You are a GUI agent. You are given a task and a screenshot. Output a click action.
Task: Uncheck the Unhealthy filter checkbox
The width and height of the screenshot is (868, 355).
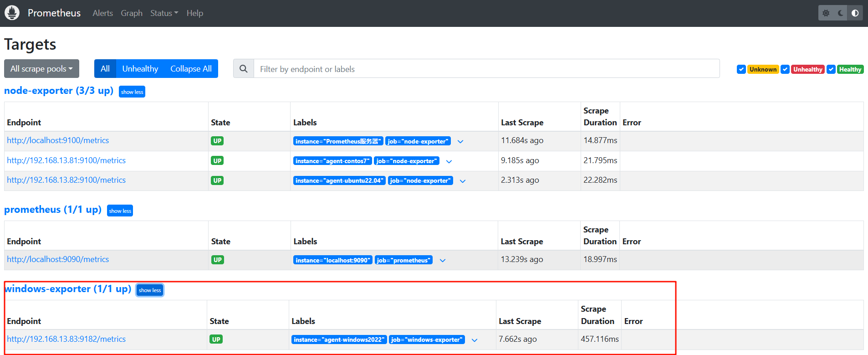point(785,69)
